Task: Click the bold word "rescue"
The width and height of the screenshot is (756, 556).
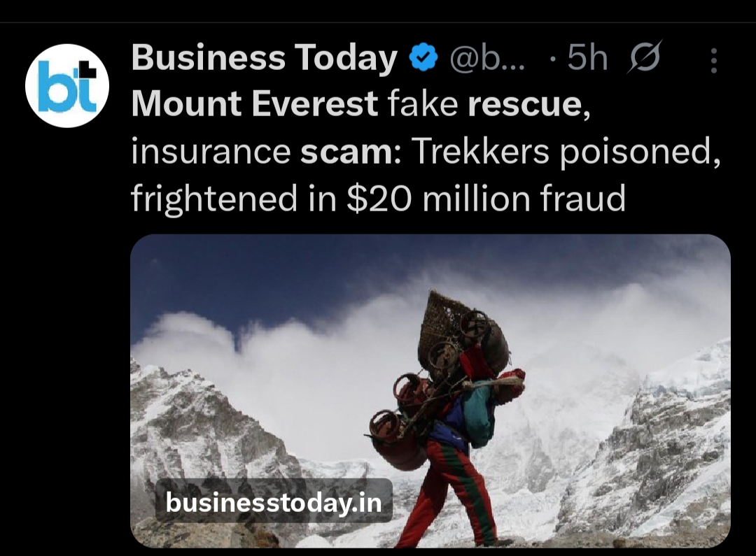Action: pyautogui.click(x=524, y=105)
